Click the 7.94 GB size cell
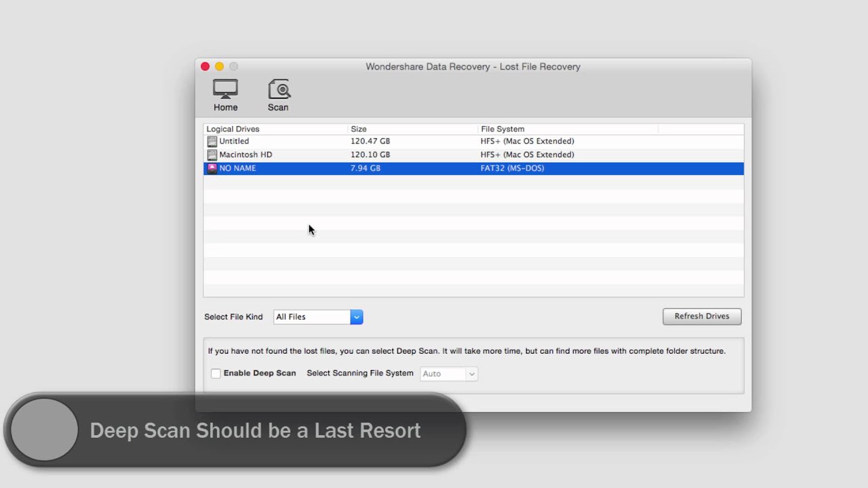868x488 pixels. (x=366, y=168)
